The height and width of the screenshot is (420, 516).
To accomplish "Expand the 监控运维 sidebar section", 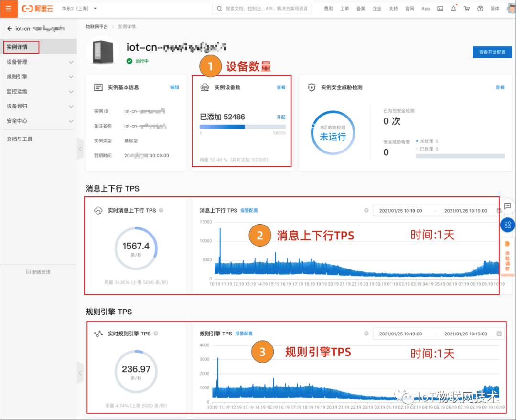I will (39, 92).
